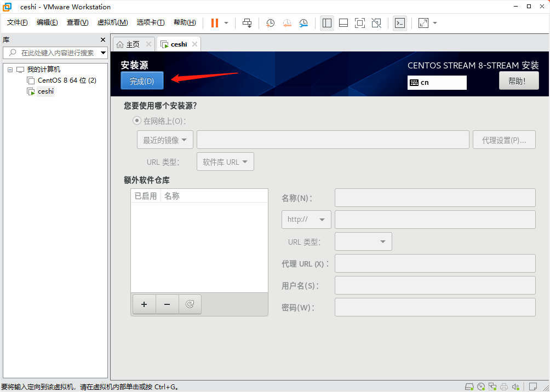Send Ctrl+Alt+Del to the virtual machine
Viewport: 550px width, 392px height.
(247, 23)
